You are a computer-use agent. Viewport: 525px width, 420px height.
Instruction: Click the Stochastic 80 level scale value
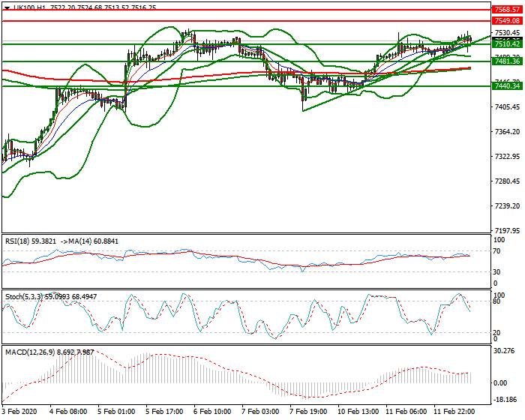[x=496, y=301]
